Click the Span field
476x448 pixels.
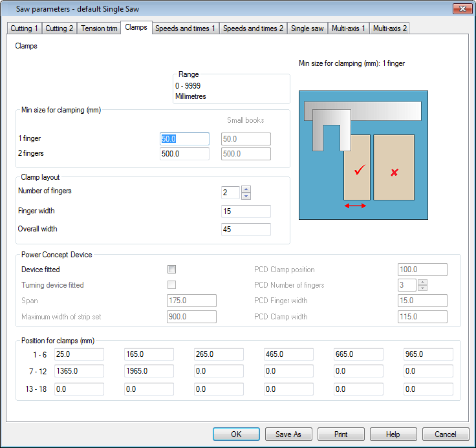[191, 301]
